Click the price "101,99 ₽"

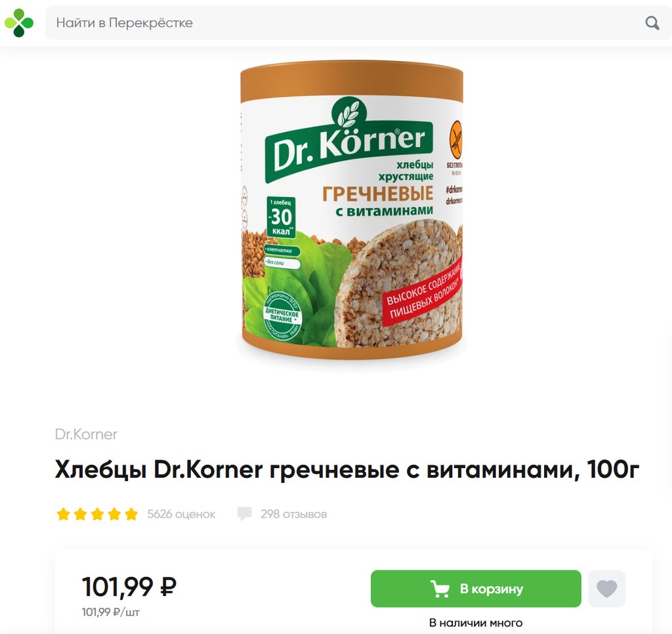click(x=129, y=587)
